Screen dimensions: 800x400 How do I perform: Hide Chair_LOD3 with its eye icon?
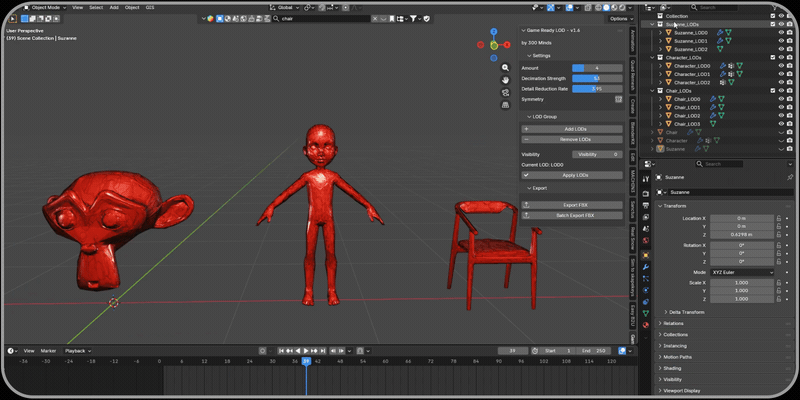click(781, 124)
